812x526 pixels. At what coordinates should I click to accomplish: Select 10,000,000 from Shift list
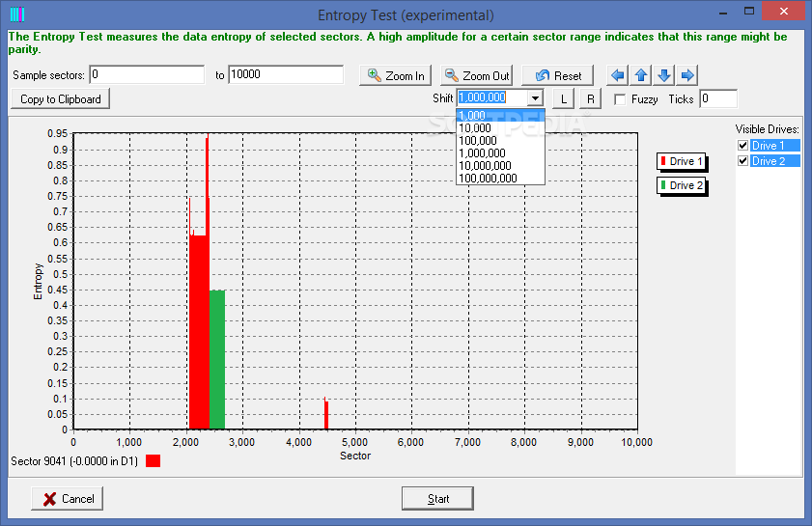tap(500, 166)
